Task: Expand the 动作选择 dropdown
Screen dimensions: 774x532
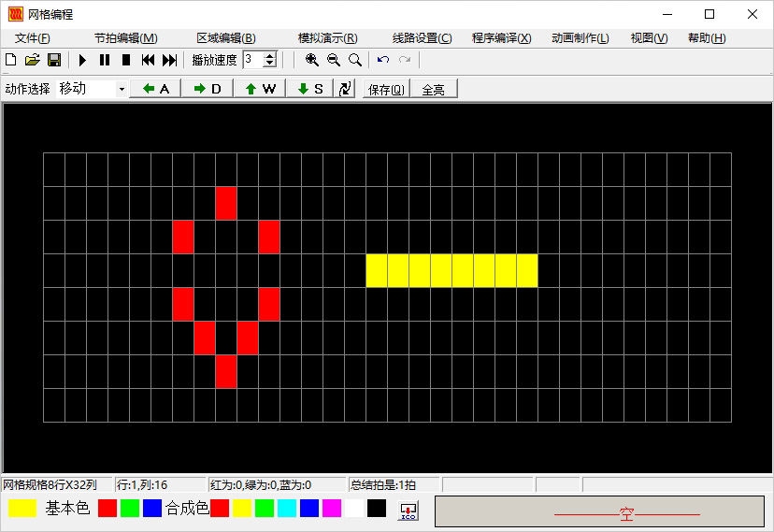Action: point(122,89)
